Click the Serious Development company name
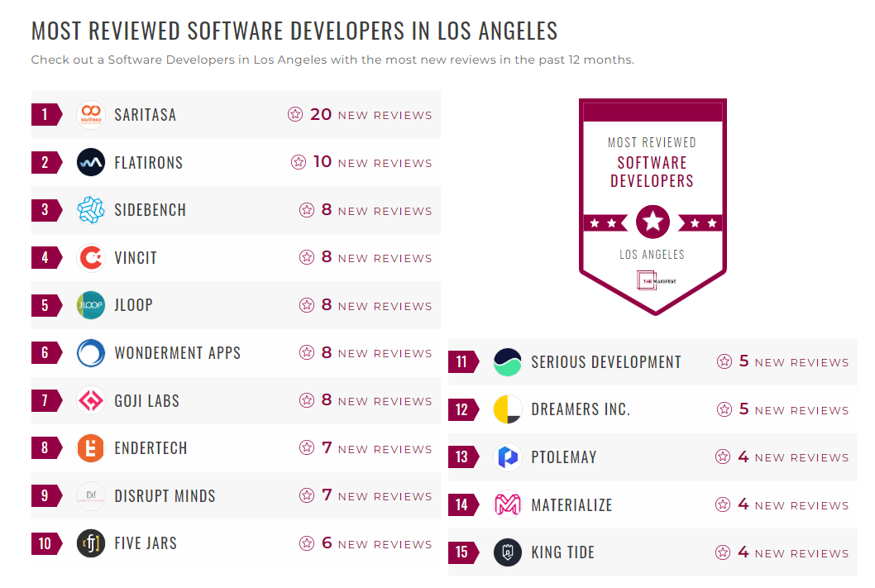The width and height of the screenshot is (875, 588). pos(606,361)
